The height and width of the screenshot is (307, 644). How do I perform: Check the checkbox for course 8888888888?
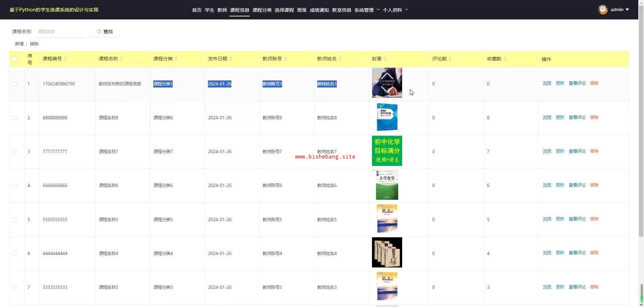click(x=14, y=118)
